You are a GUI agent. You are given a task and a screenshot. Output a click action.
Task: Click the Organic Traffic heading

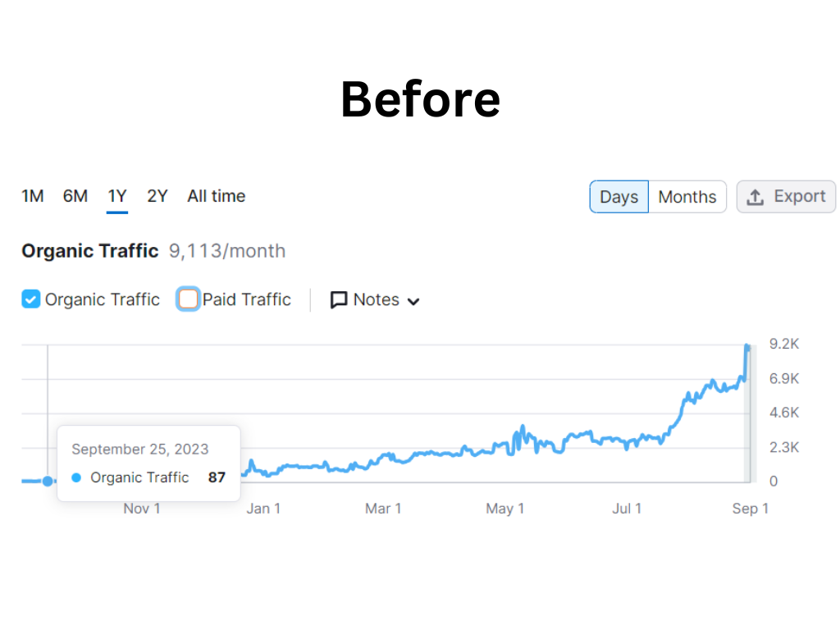pos(89,251)
